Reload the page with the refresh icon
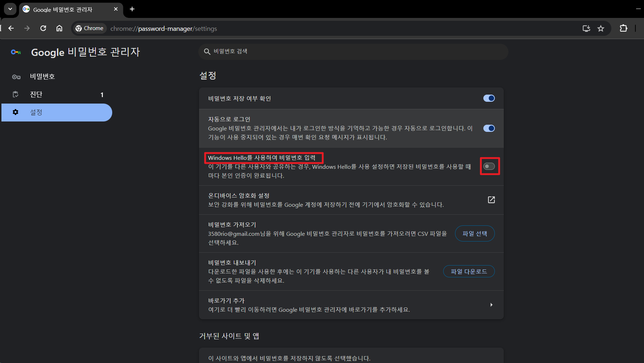 pos(43,28)
